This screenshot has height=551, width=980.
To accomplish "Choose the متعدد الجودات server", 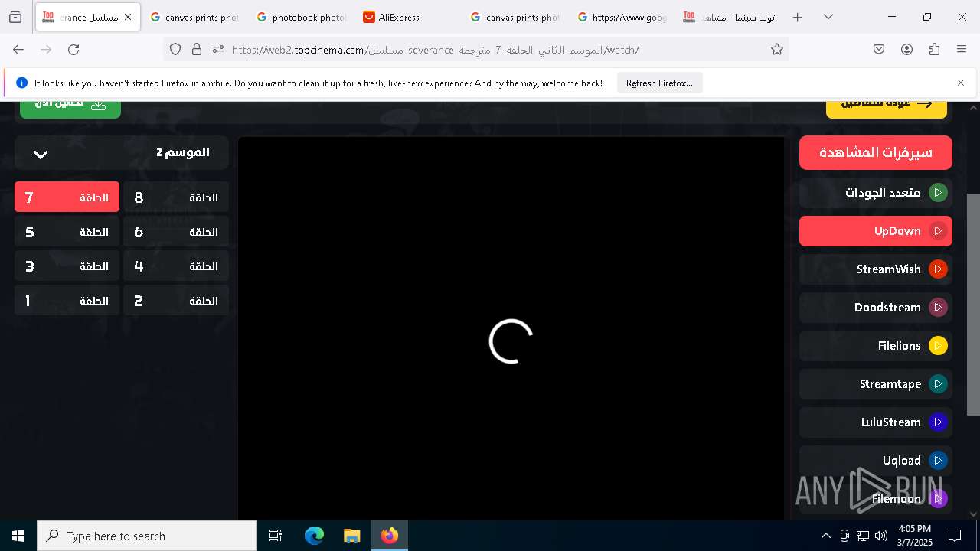I will tap(876, 193).
